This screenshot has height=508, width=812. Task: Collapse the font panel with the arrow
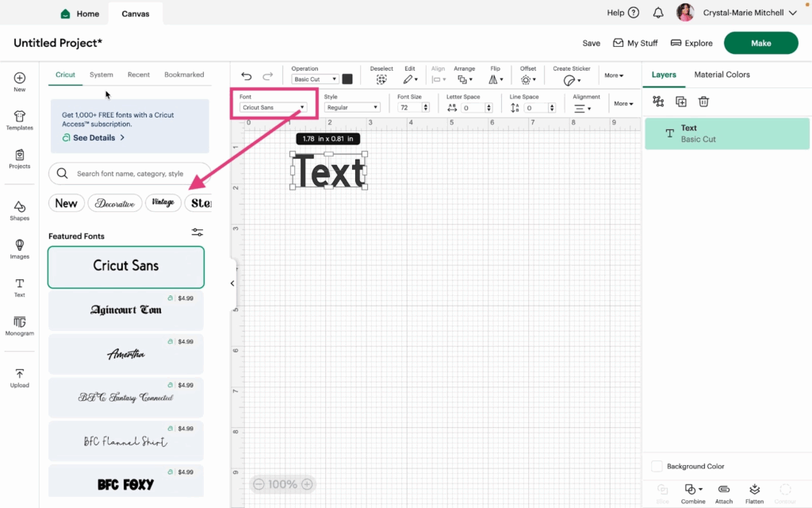click(x=232, y=283)
